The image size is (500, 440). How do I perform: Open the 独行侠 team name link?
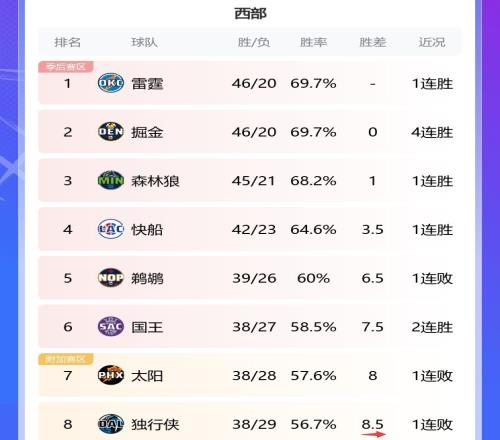click(x=155, y=424)
